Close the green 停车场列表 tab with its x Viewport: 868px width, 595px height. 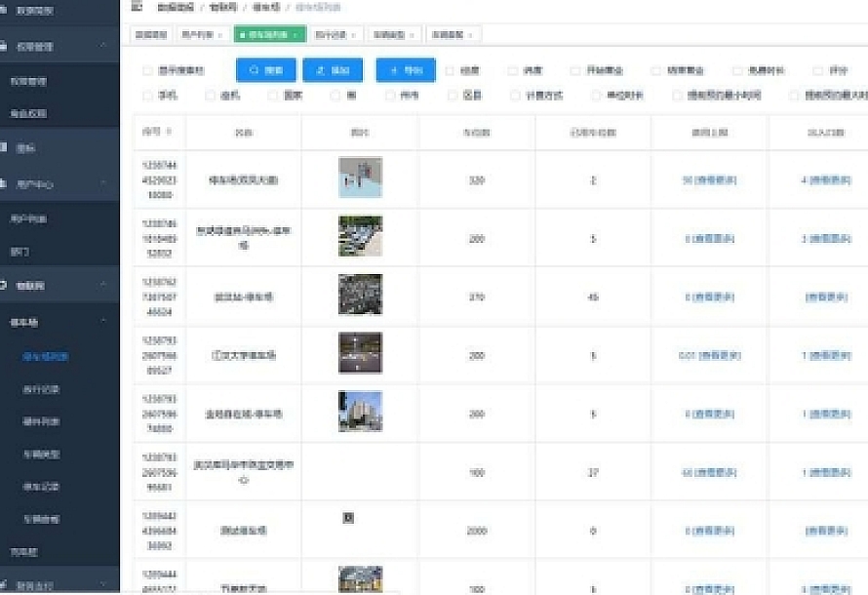[x=295, y=35]
